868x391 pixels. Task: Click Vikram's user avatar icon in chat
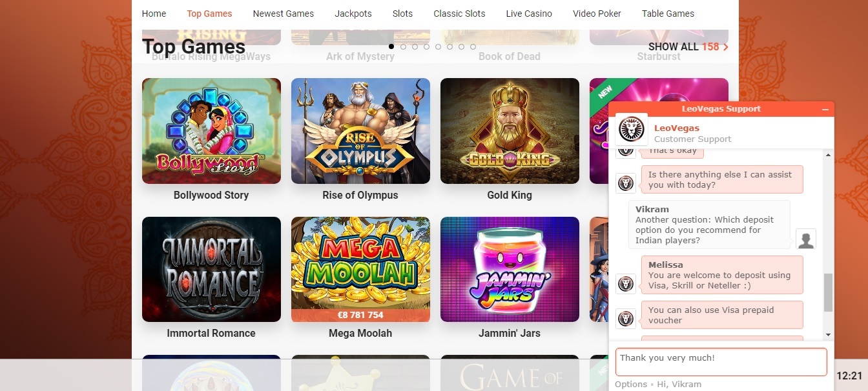pyautogui.click(x=805, y=239)
